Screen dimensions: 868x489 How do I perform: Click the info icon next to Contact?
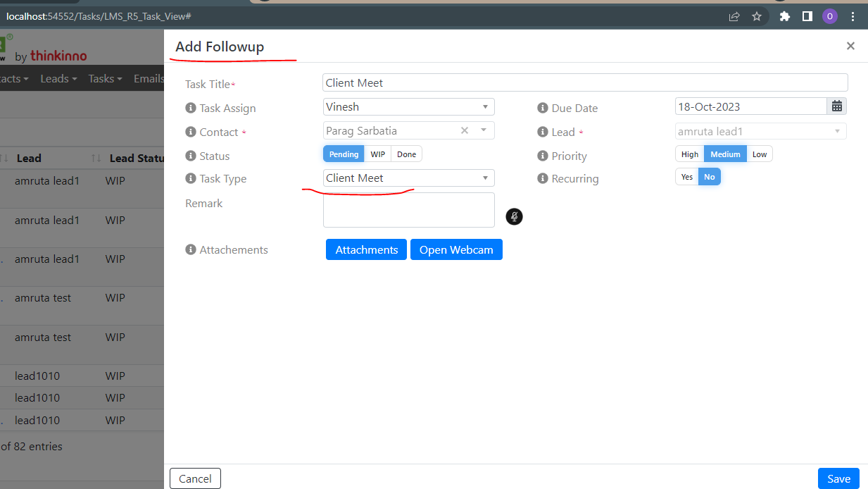click(x=190, y=132)
